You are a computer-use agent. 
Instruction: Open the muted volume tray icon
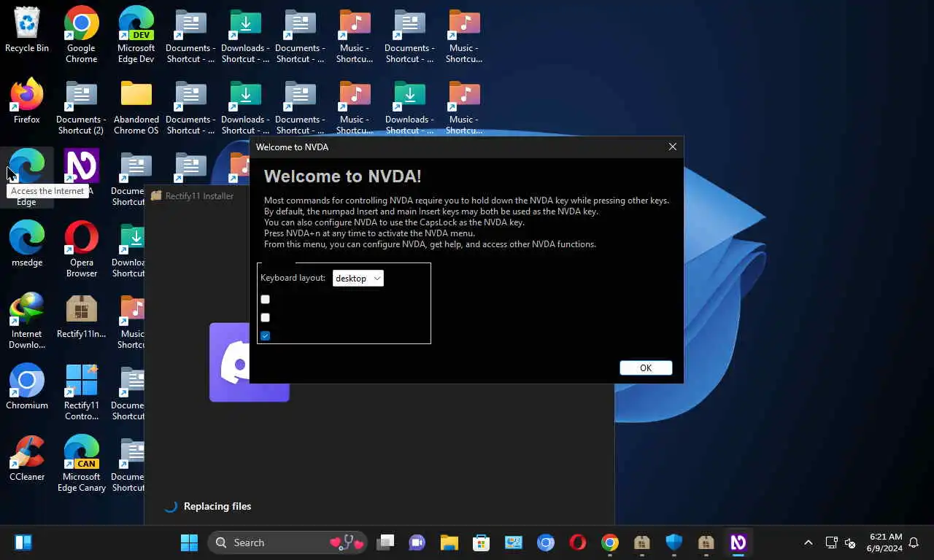850,542
